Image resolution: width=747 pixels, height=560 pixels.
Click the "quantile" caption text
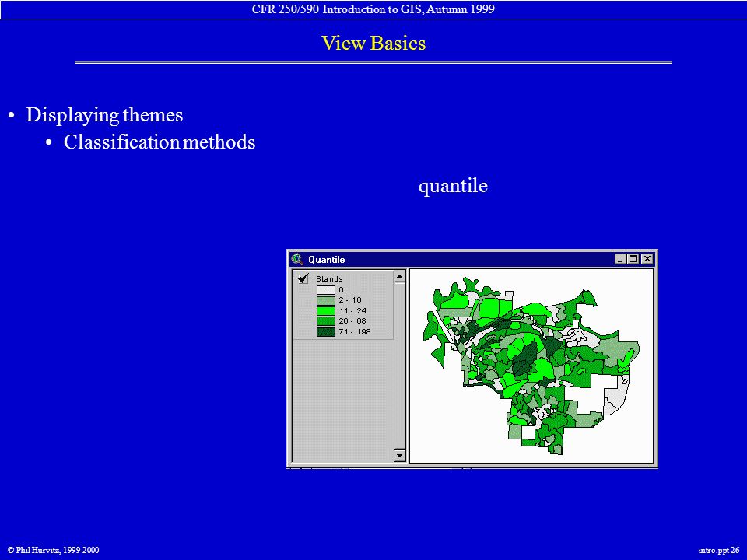(x=453, y=186)
